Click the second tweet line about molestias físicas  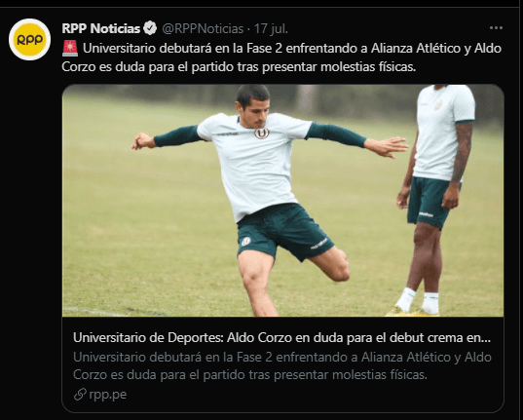[239, 67]
